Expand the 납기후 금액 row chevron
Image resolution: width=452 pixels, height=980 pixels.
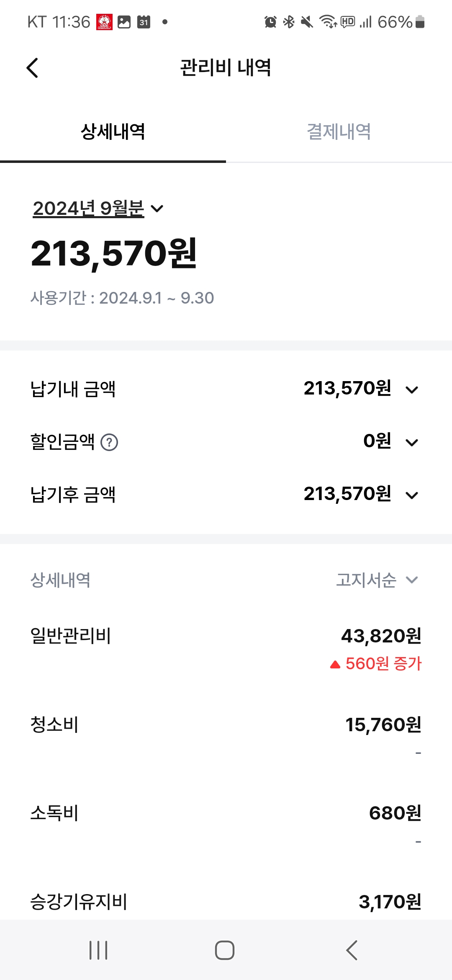[412, 495]
